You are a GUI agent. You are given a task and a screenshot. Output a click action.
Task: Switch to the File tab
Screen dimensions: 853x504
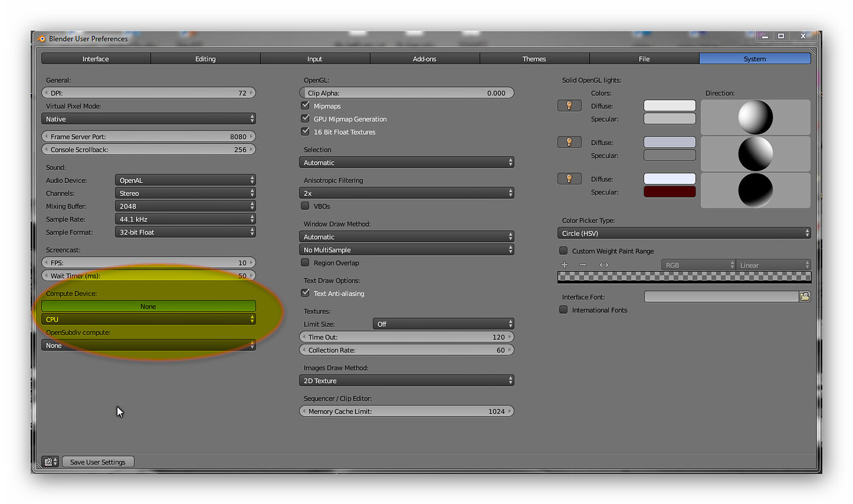click(x=644, y=59)
